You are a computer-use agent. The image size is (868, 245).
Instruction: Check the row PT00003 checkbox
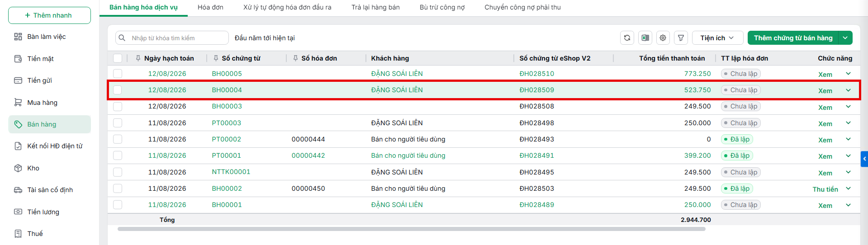pyautogui.click(x=118, y=123)
